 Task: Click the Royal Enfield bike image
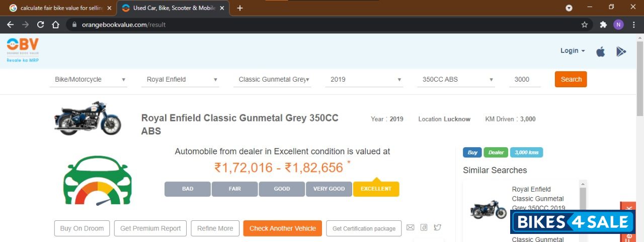pos(88,118)
